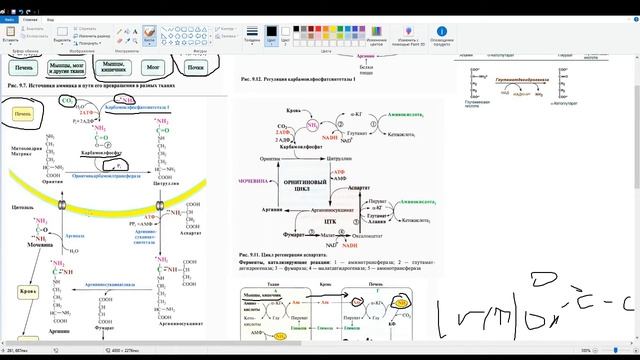Select the Rounded rectangle shape
The width and height of the screenshot is (640, 360).
pos(191,29)
